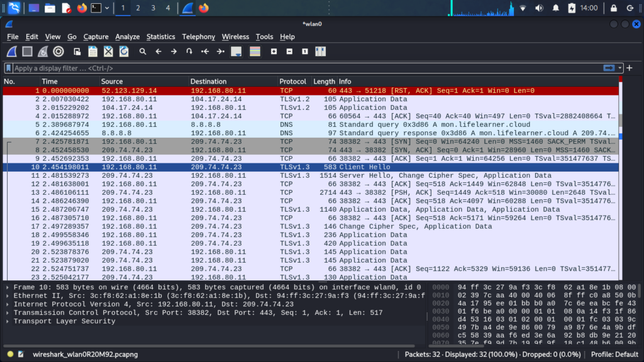Image resolution: width=644 pixels, height=362 pixels.
Task: Find a packet with magnifier icon
Action: (x=143, y=52)
